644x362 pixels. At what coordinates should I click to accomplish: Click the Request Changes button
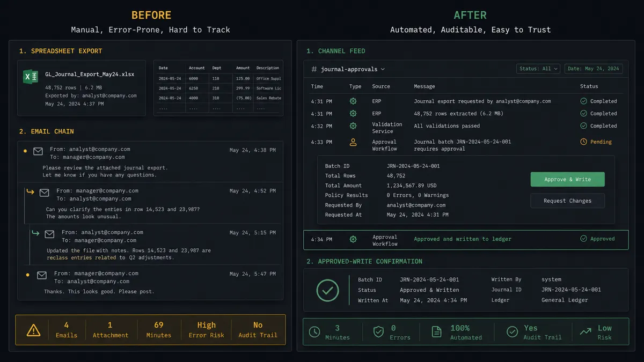pos(568,201)
